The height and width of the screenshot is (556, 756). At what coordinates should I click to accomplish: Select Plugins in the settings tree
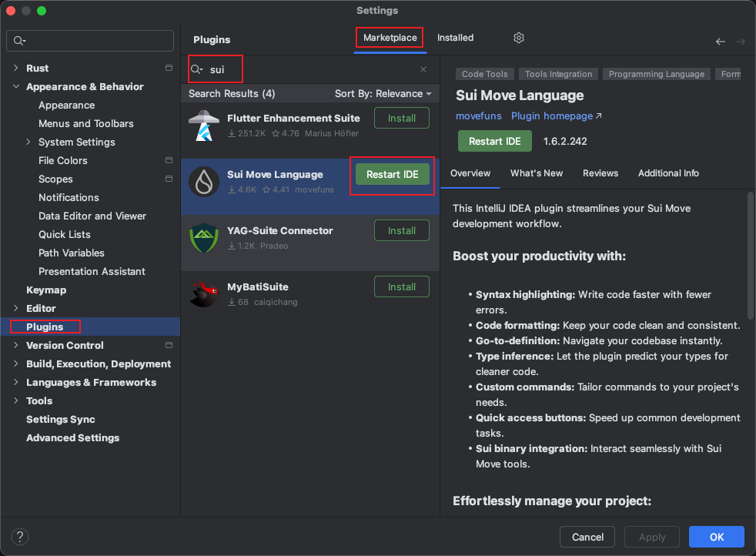pyautogui.click(x=90, y=327)
